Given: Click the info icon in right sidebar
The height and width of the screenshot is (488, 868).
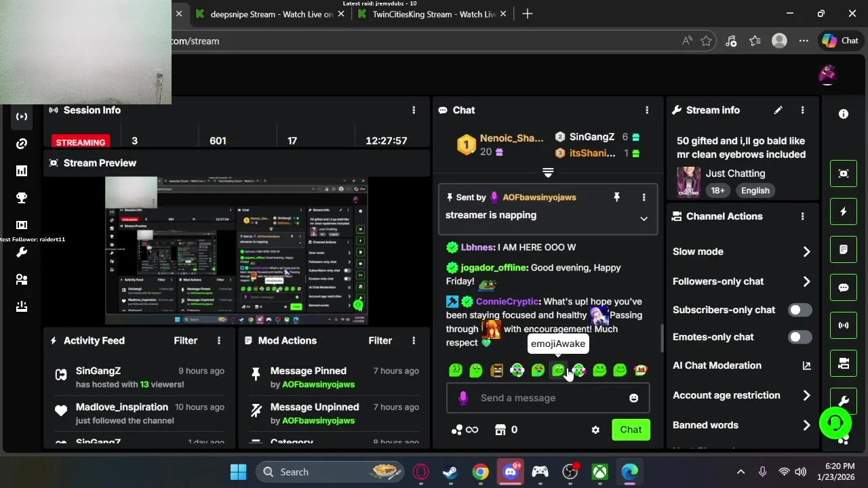Looking at the screenshot, I should (844, 114).
